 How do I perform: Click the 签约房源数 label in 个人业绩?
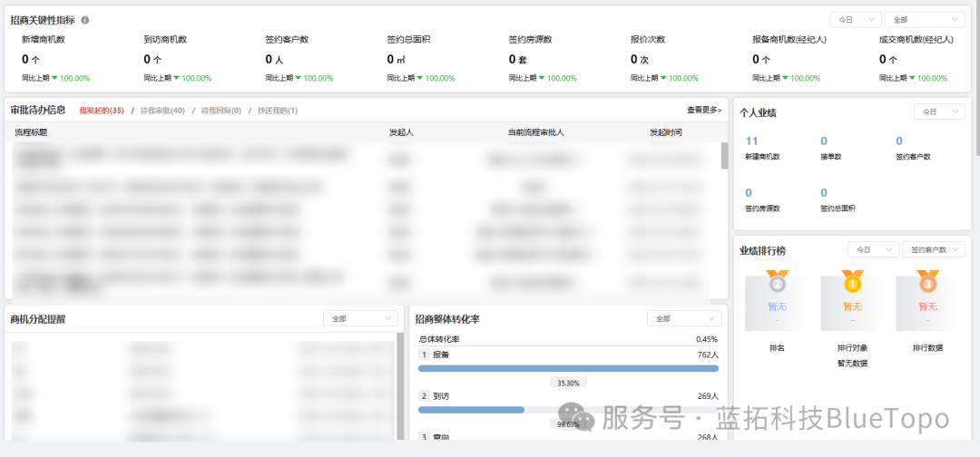(762, 209)
